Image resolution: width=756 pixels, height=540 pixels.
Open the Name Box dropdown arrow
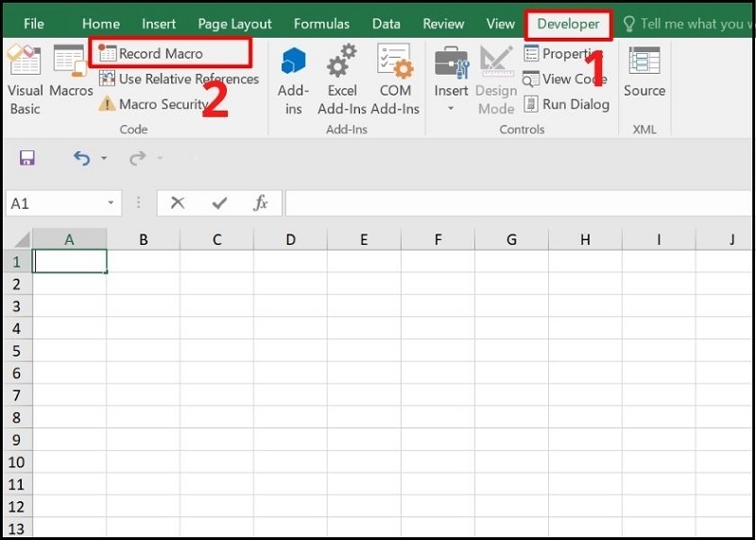[x=111, y=203]
